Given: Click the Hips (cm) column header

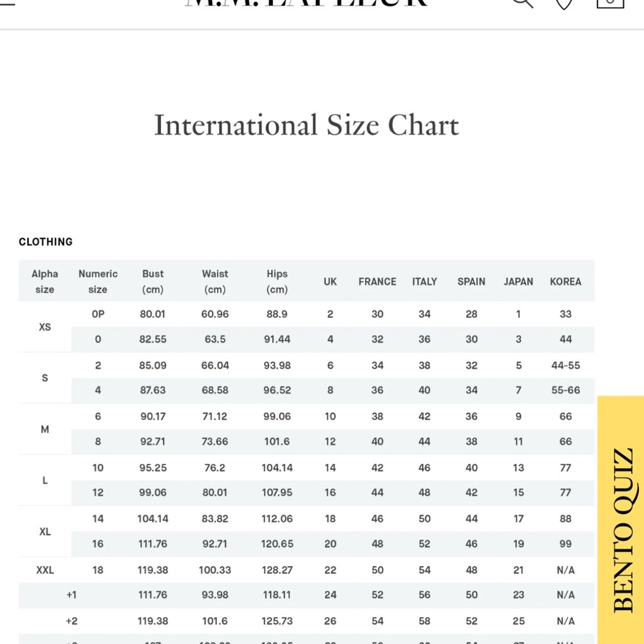Looking at the screenshot, I should pos(277,281).
